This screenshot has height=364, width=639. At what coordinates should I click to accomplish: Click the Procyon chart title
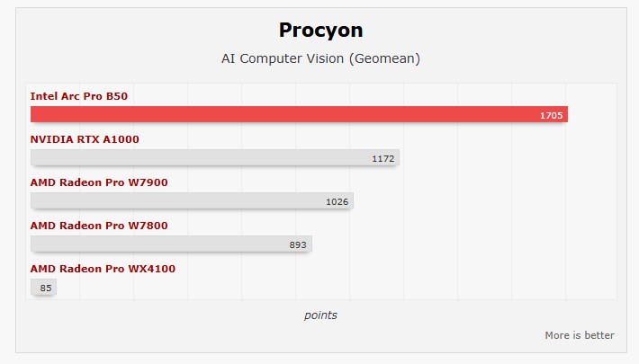pos(320,31)
